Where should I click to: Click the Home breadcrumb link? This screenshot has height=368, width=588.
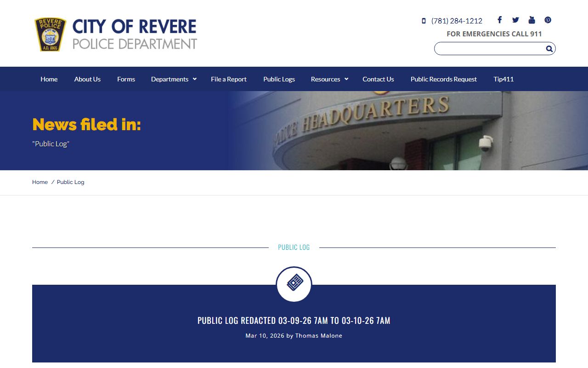pyautogui.click(x=40, y=182)
